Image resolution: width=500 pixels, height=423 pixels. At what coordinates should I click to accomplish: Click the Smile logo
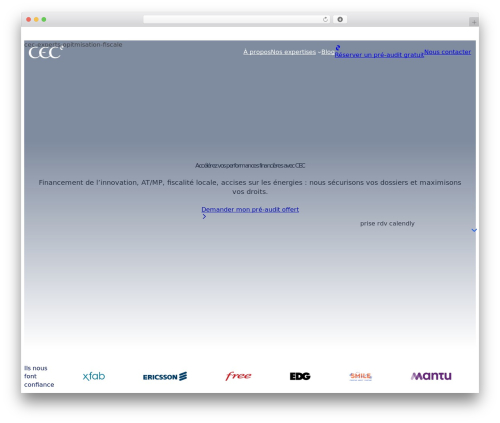[360, 376]
